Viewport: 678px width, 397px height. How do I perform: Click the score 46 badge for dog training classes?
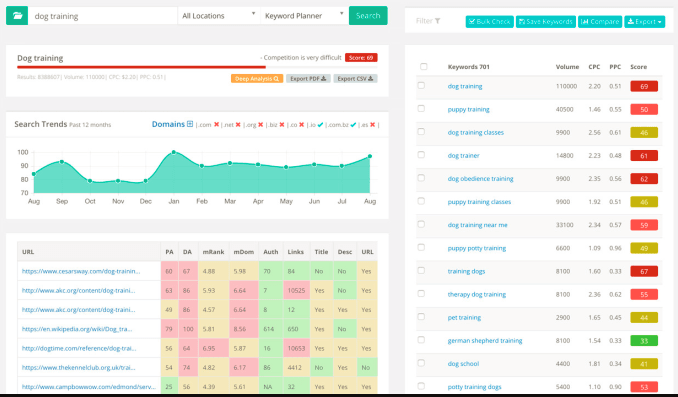[x=644, y=132]
